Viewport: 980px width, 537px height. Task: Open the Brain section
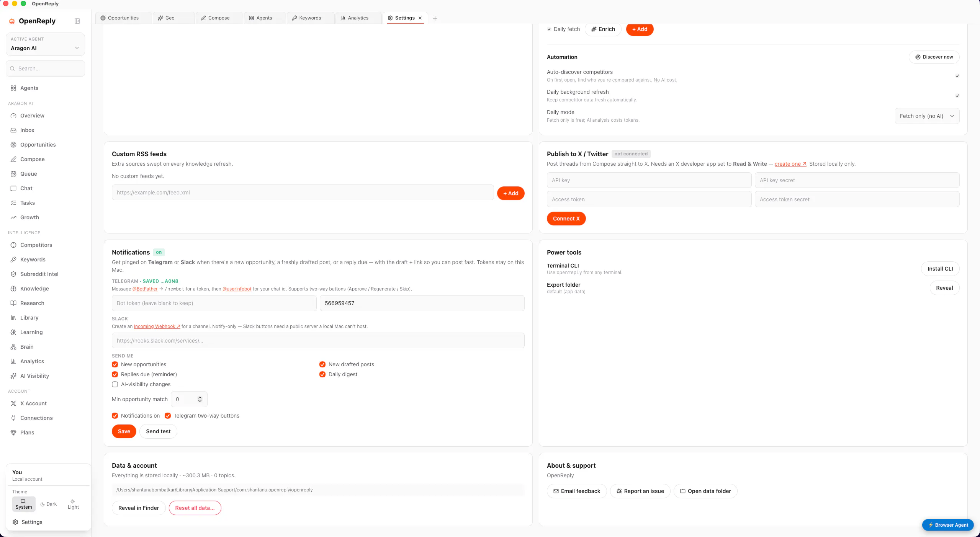[x=45, y=347]
